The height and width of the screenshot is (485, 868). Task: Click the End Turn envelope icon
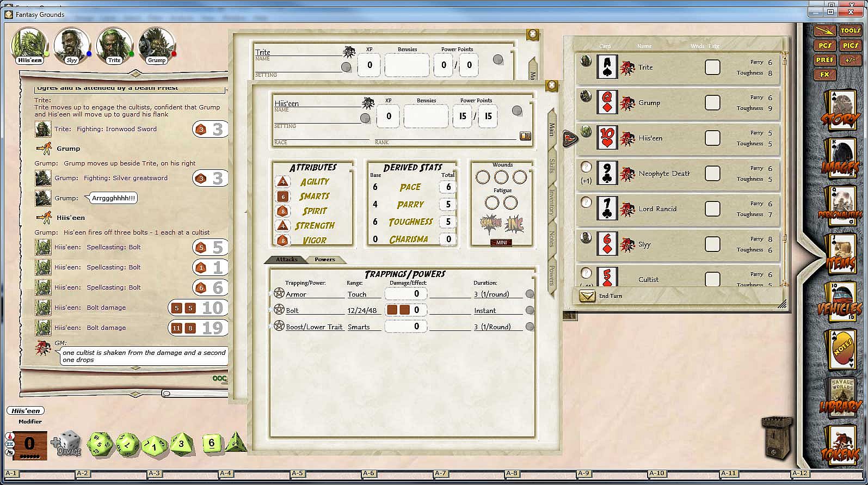(x=587, y=296)
